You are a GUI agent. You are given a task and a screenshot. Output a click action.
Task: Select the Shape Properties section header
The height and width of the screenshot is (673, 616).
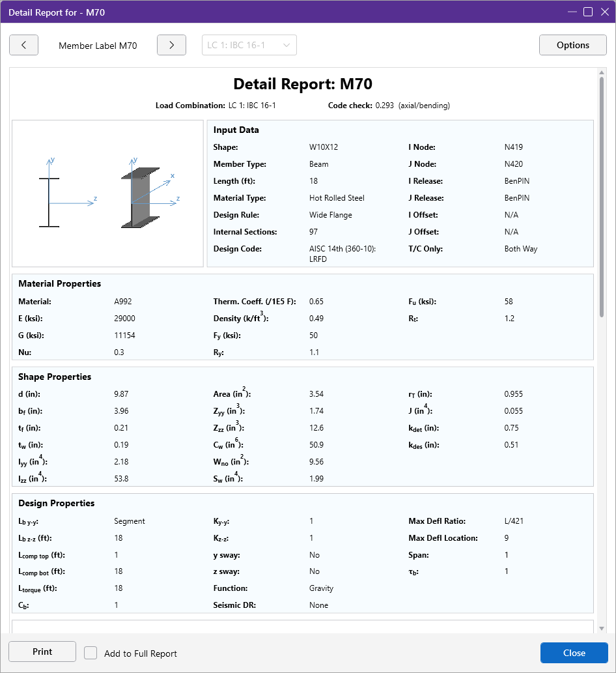tap(55, 377)
